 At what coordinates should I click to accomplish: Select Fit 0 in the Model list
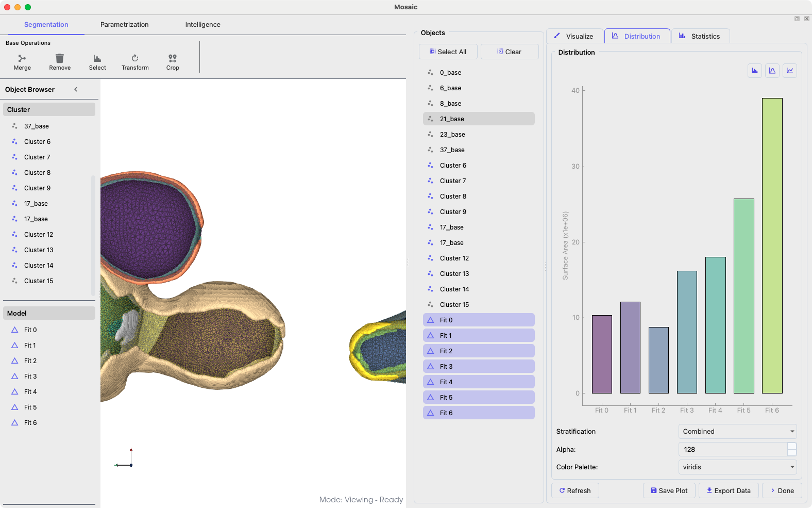pyautogui.click(x=49, y=330)
